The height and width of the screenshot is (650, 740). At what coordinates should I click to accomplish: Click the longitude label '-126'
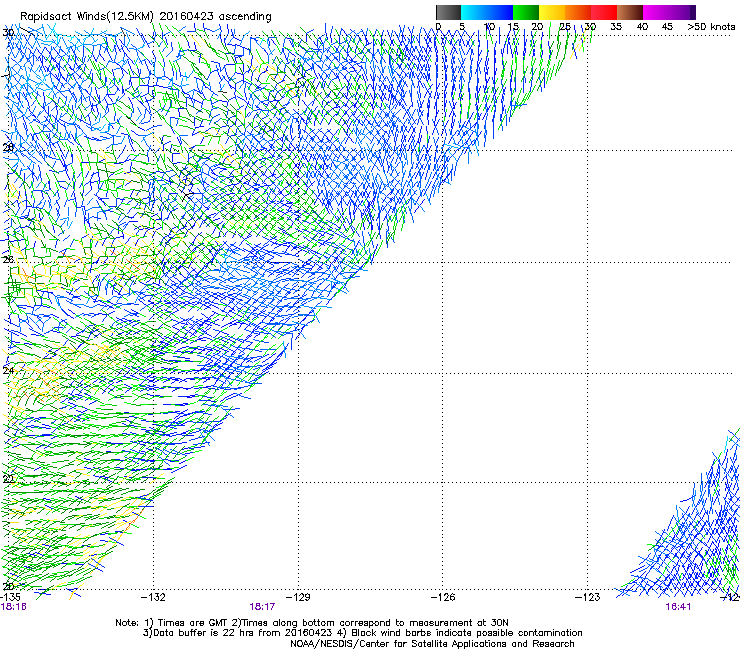click(443, 597)
